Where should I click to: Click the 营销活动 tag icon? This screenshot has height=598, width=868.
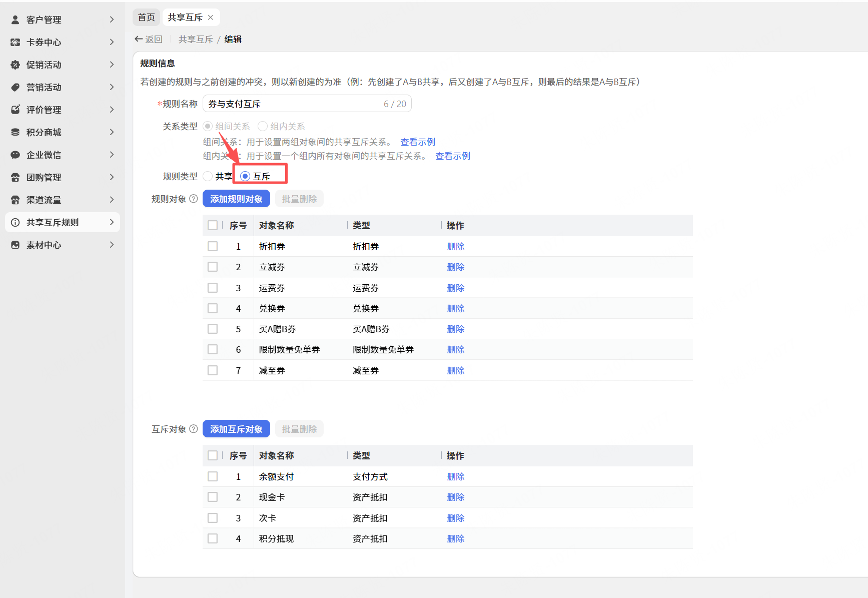coord(16,87)
